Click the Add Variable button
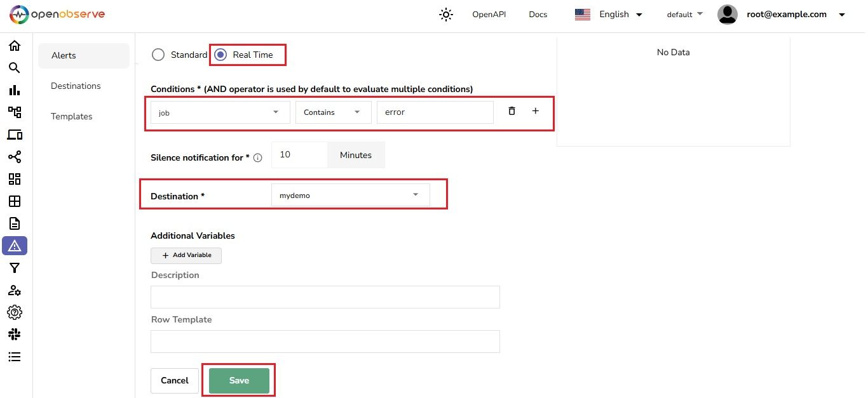 [186, 255]
